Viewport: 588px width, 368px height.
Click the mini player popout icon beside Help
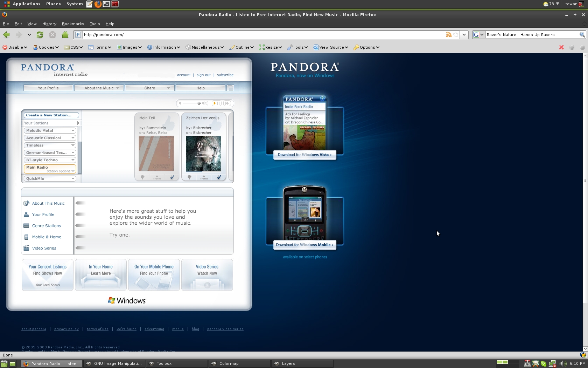coord(230,88)
